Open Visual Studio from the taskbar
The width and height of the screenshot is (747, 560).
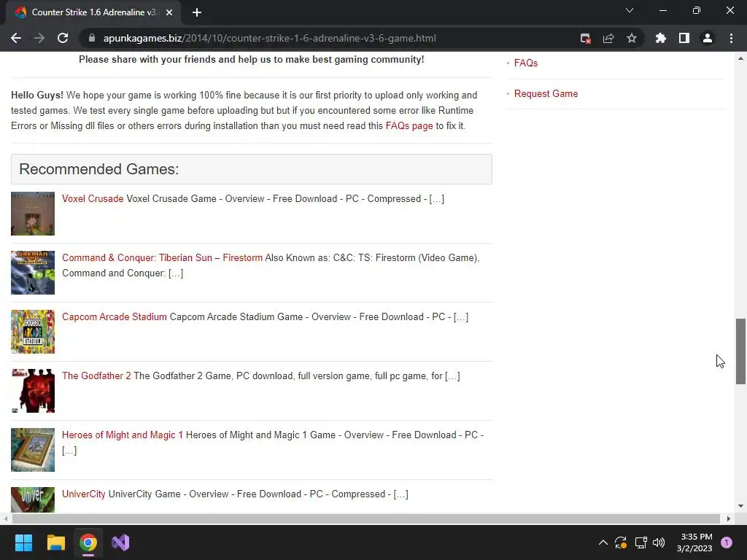coord(120,542)
